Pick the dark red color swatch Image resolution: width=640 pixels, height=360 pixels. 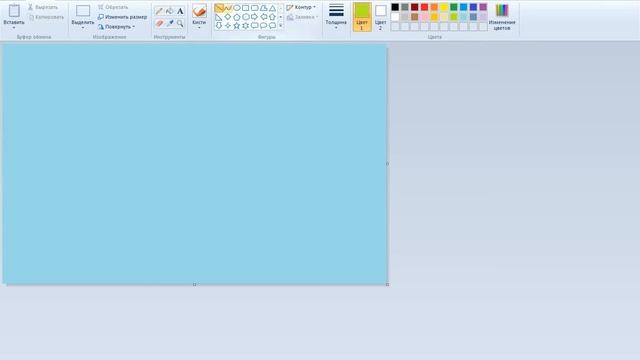click(415, 7)
